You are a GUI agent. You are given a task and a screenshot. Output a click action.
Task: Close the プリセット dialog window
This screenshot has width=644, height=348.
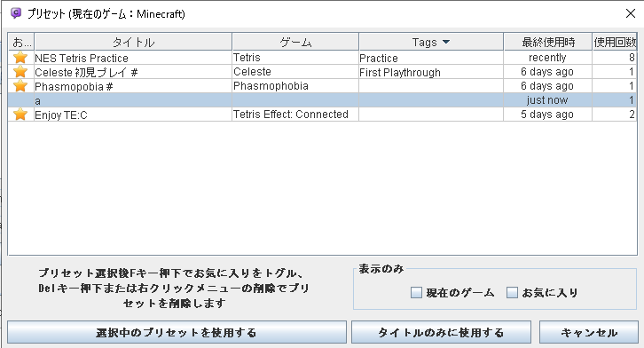click(x=631, y=13)
